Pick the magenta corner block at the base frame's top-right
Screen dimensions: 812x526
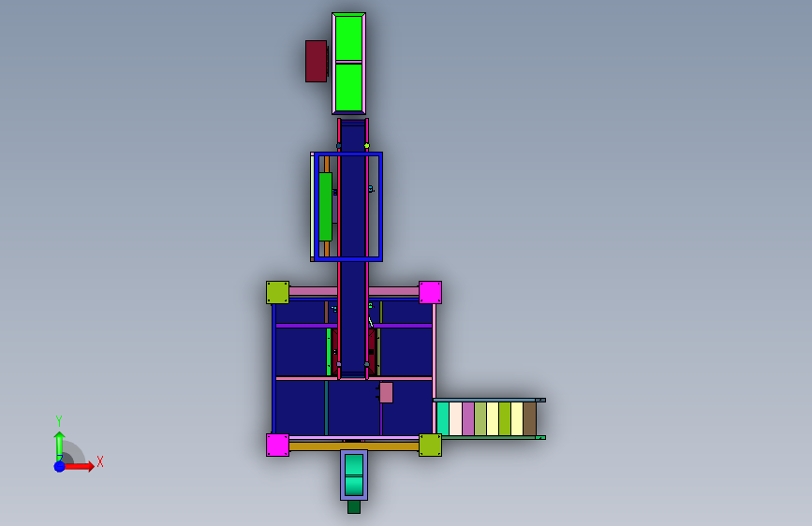[430, 293]
